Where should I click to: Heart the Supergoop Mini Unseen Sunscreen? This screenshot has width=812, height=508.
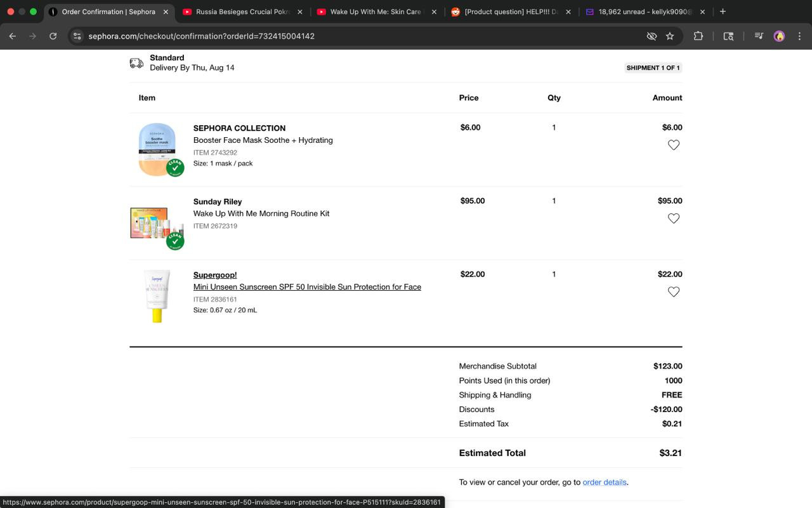point(674,292)
